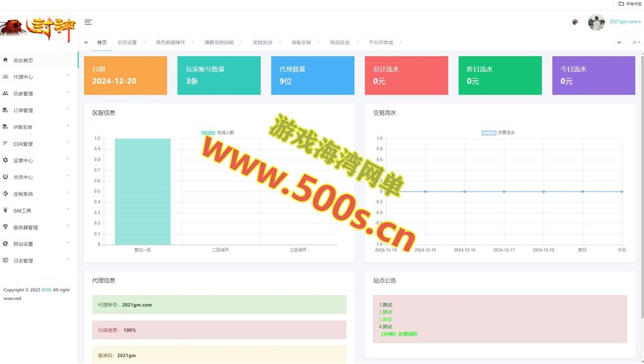Switch to the 平台币商城 tab

pyautogui.click(x=381, y=43)
